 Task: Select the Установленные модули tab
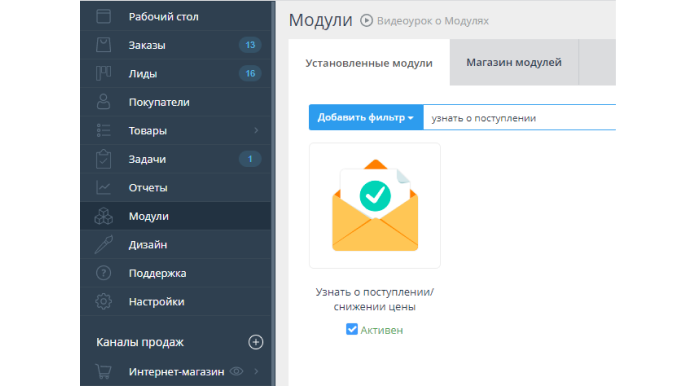(369, 63)
